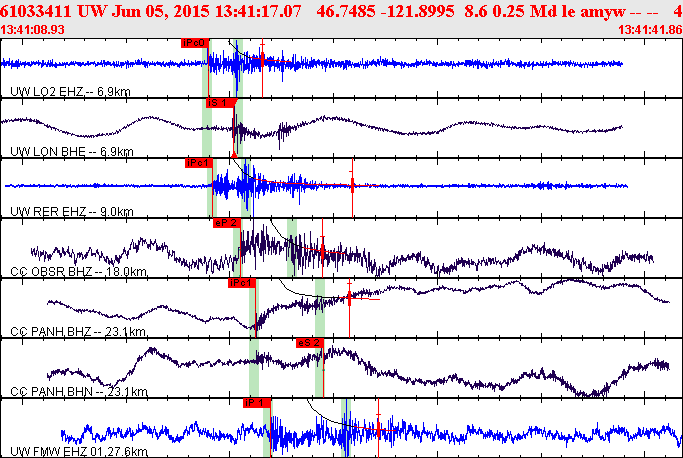This screenshot has height=458, width=683.
Task: Select the eS 2 pick flag on PANH BHN
Action: [x=310, y=343]
